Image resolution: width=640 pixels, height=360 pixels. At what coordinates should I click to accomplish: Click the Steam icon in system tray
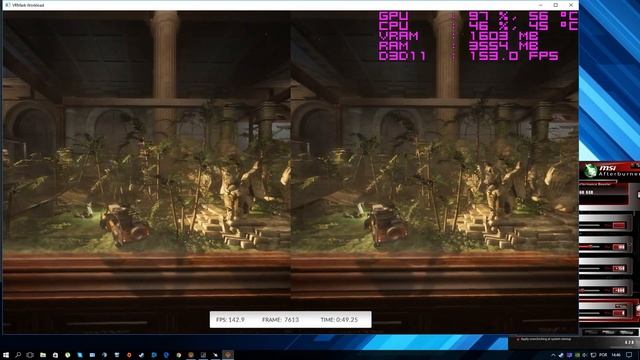(x=561, y=355)
